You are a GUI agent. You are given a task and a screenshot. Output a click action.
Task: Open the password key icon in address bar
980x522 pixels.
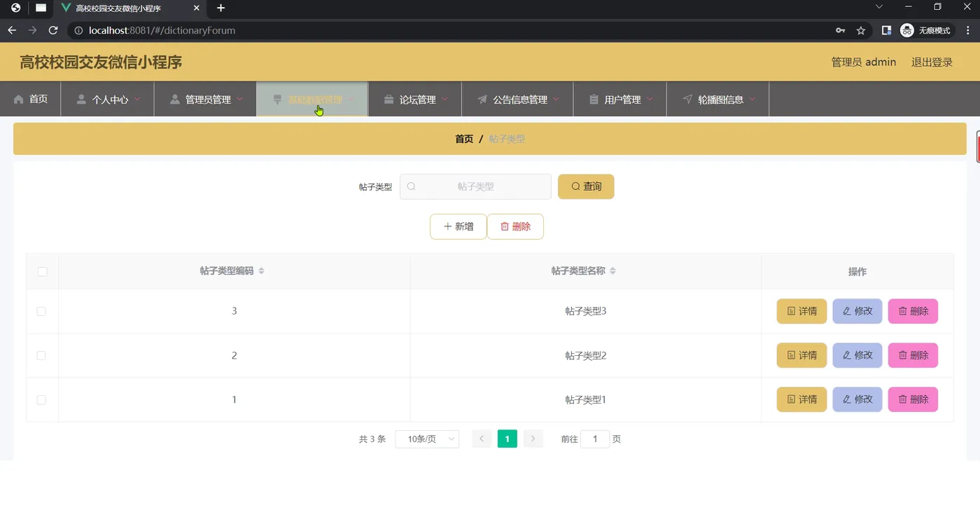(x=841, y=30)
